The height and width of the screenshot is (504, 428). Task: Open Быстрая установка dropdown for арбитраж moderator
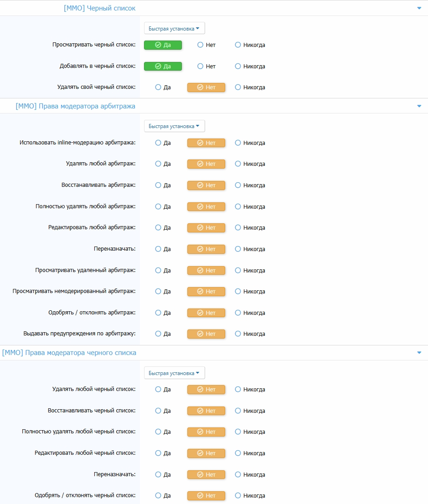point(174,126)
